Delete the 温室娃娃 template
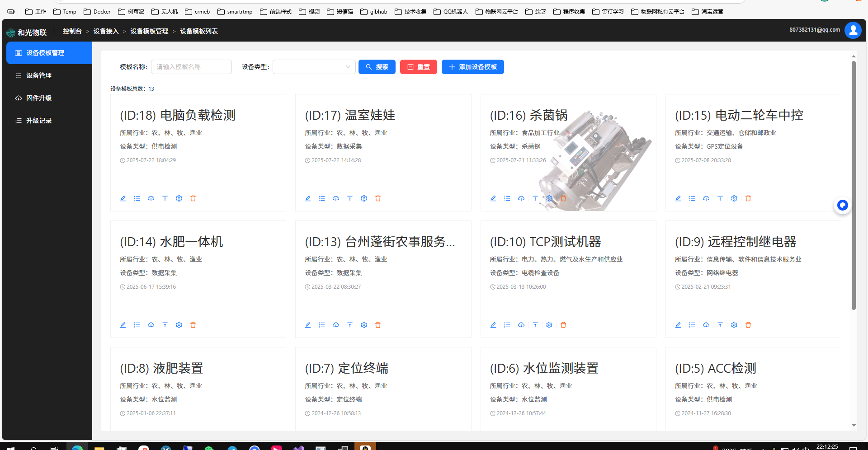This screenshot has width=868, height=450. pyautogui.click(x=378, y=198)
